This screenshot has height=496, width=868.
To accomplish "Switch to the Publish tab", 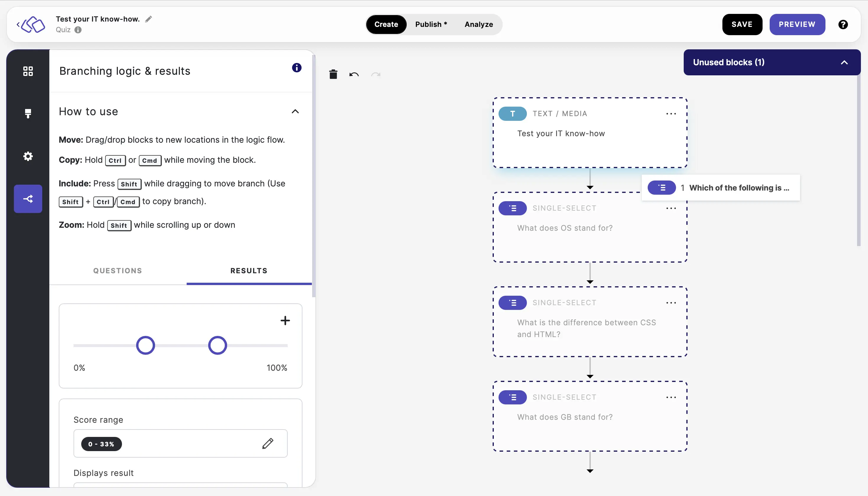I will [431, 25].
